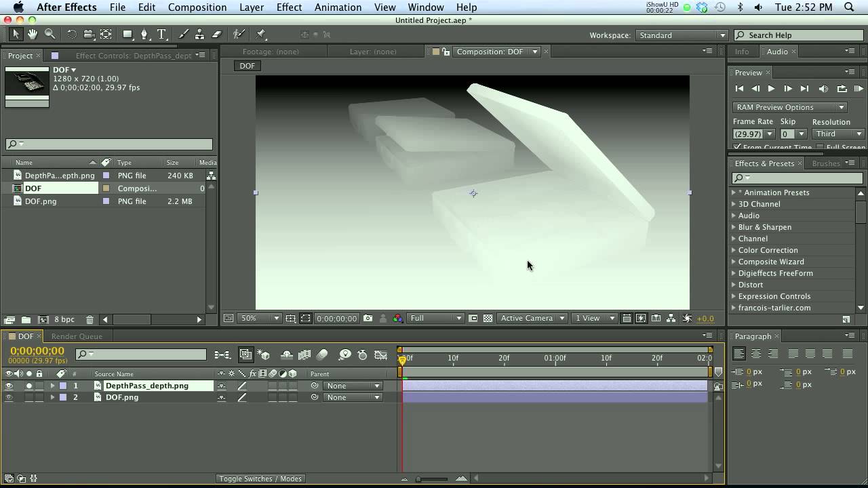Open the Show Channel color menu

pos(397,319)
